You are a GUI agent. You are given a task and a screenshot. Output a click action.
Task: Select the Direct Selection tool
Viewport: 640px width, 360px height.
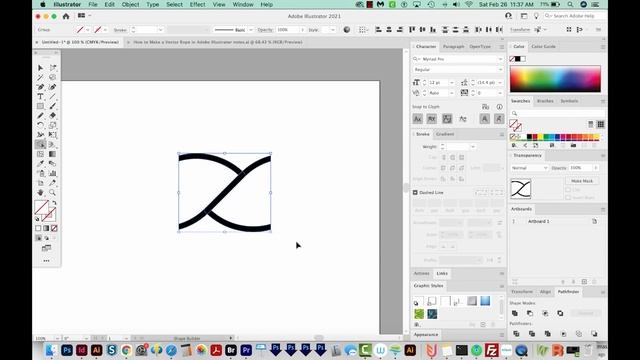coord(53,68)
